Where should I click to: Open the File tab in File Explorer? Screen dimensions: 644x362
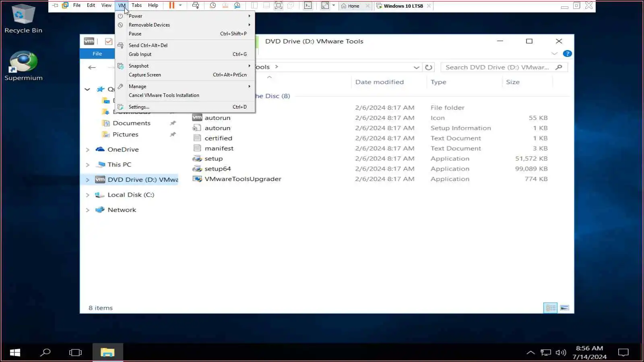coord(97,53)
